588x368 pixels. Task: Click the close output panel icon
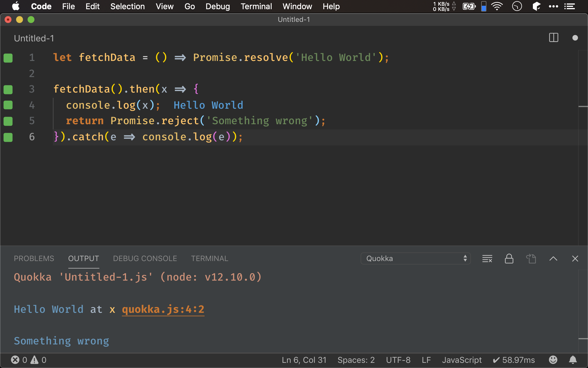coord(575,258)
